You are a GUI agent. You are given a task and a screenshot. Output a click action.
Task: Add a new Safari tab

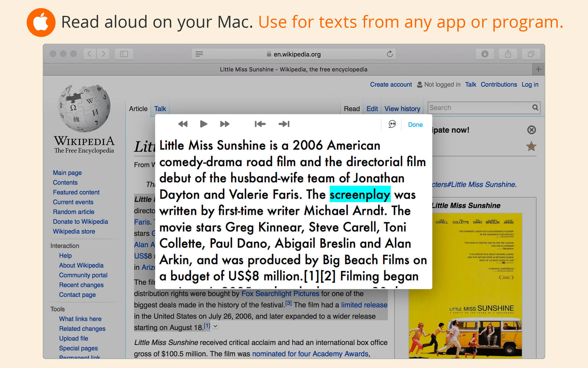538,69
